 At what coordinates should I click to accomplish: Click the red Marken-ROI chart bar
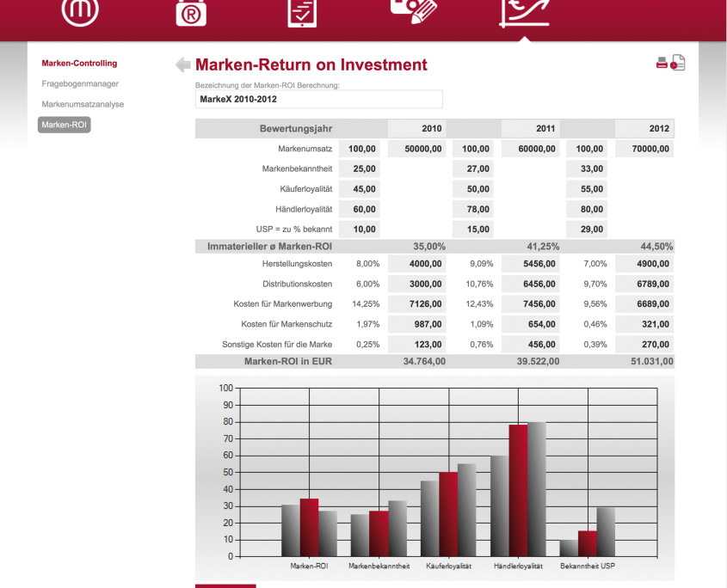309,527
